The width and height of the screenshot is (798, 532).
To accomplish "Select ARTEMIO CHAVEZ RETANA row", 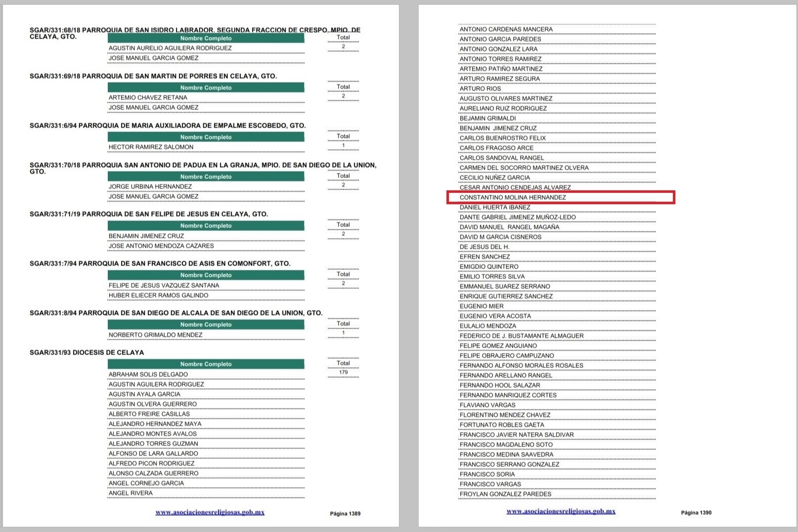I will pyautogui.click(x=206, y=97).
